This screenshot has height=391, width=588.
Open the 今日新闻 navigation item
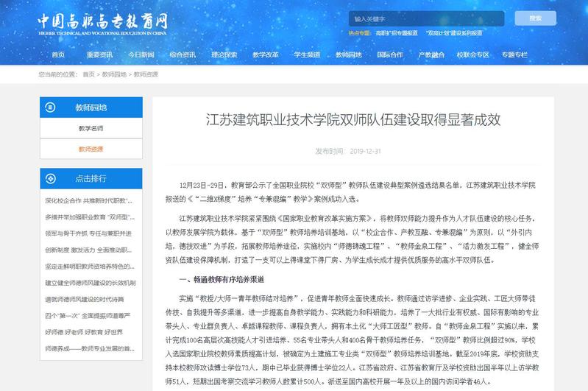click(x=141, y=54)
